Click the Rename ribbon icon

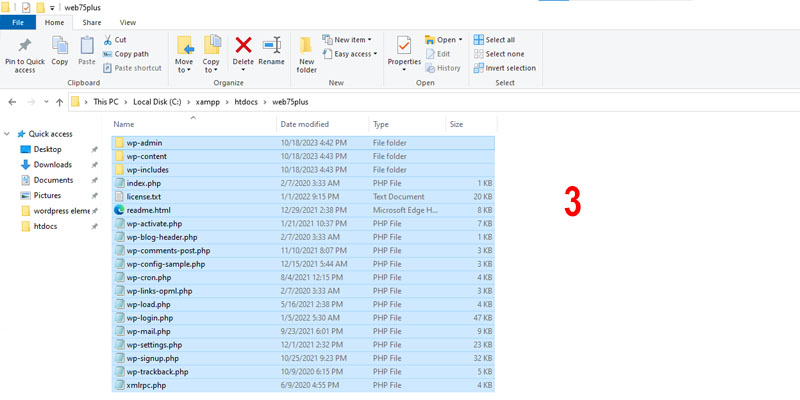tap(272, 45)
